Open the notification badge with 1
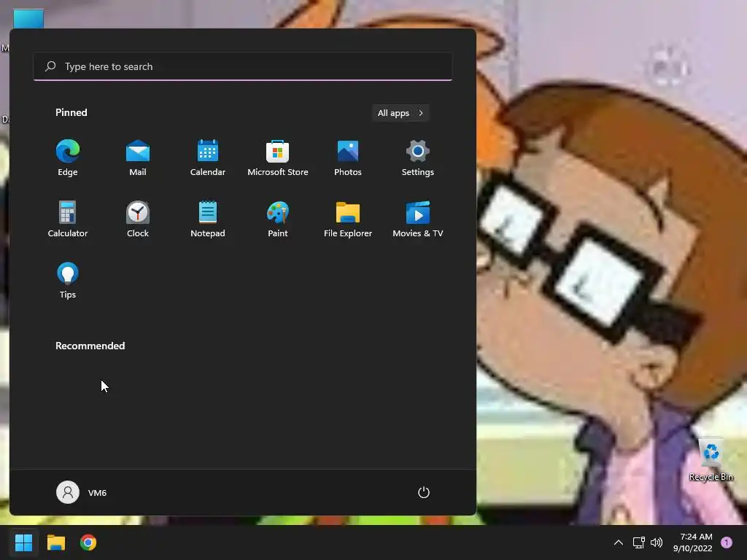This screenshot has height=560, width=747. click(727, 542)
